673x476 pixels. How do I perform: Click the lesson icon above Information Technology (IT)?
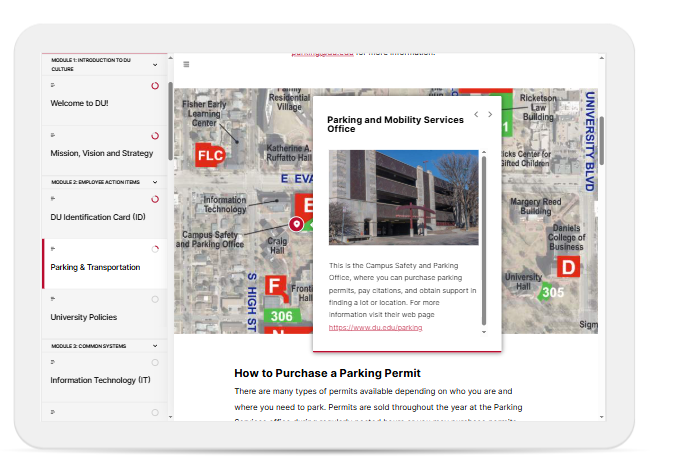click(53, 362)
